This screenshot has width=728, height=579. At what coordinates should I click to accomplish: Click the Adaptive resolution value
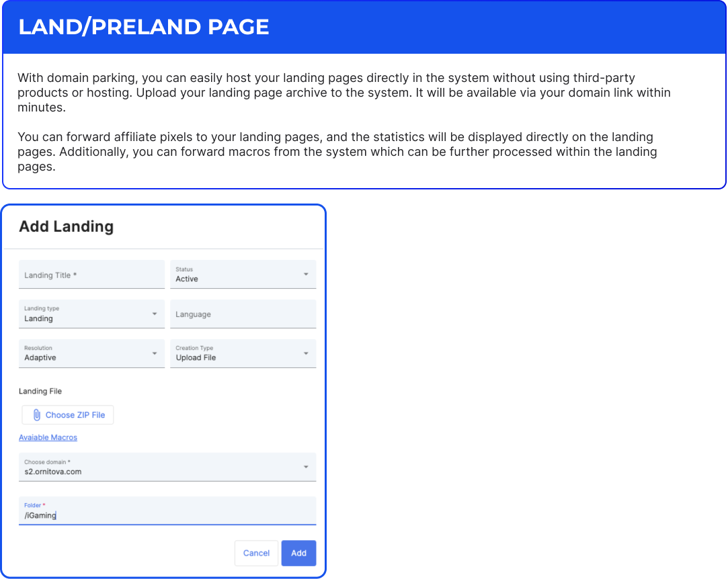[40, 358]
